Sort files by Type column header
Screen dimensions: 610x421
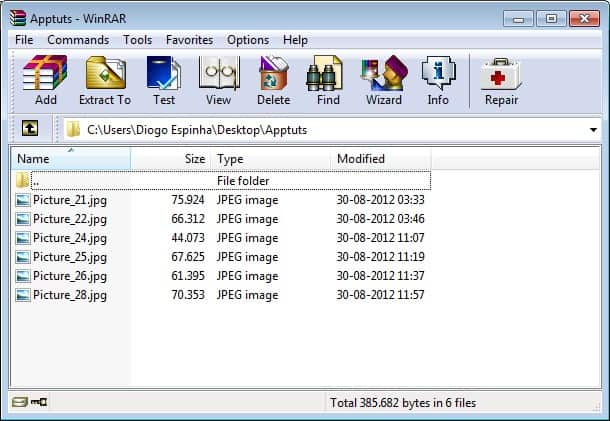(x=271, y=159)
